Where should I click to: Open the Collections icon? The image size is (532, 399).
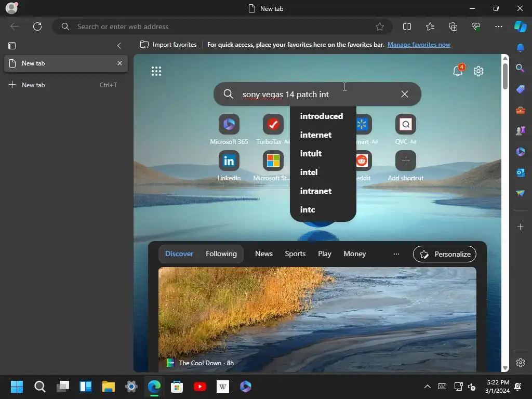453,26
